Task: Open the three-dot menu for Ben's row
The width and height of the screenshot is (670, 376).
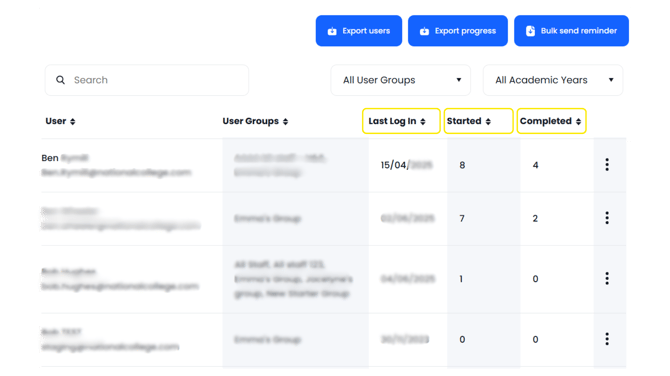Action: [607, 164]
